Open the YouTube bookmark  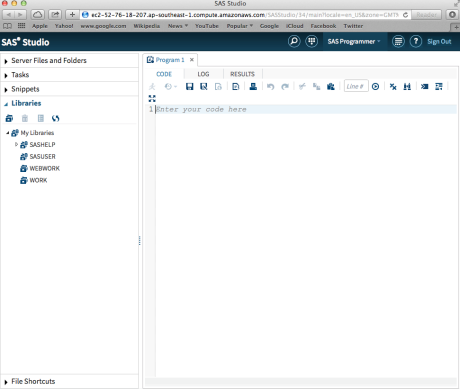pyautogui.click(x=207, y=26)
